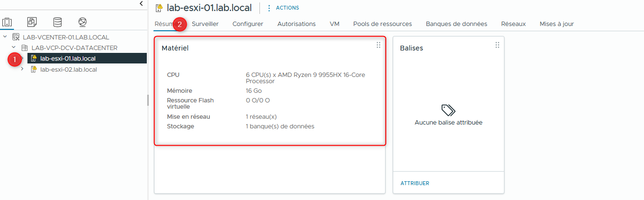Open the Storage inventory view icon
This screenshot has width=644, height=200.
click(57, 22)
